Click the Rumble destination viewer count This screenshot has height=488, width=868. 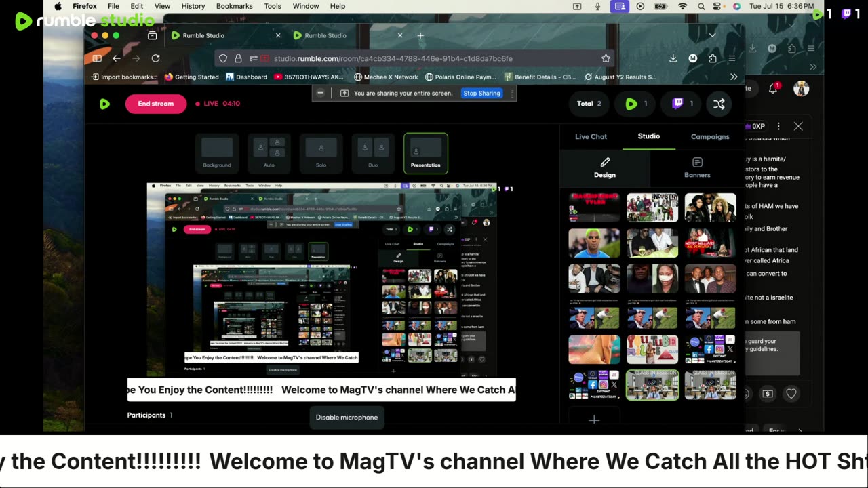point(635,104)
